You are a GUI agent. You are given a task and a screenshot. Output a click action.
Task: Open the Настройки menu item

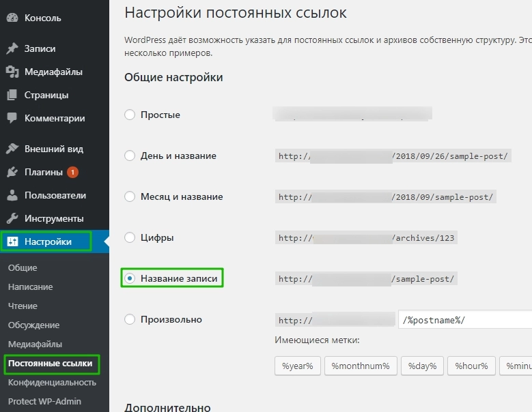tap(55, 241)
